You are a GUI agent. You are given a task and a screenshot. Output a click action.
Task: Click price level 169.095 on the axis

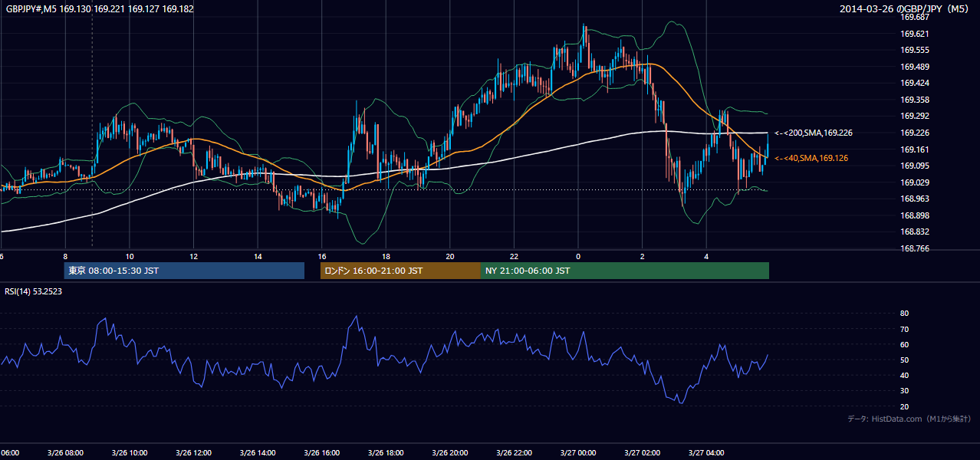915,166
